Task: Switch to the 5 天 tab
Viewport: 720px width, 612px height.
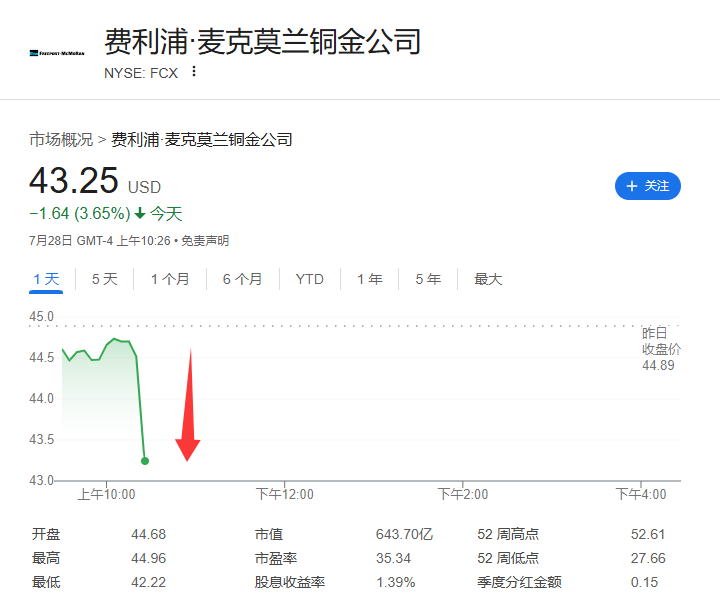Action: click(105, 279)
